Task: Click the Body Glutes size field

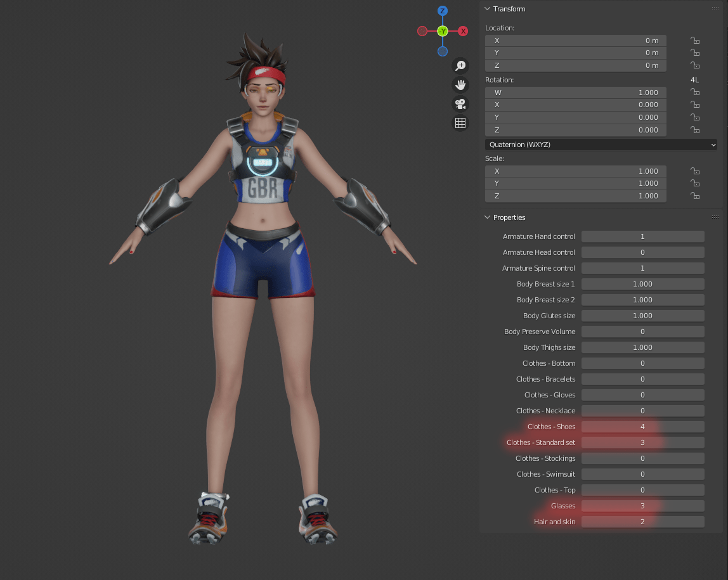Action: tap(642, 316)
